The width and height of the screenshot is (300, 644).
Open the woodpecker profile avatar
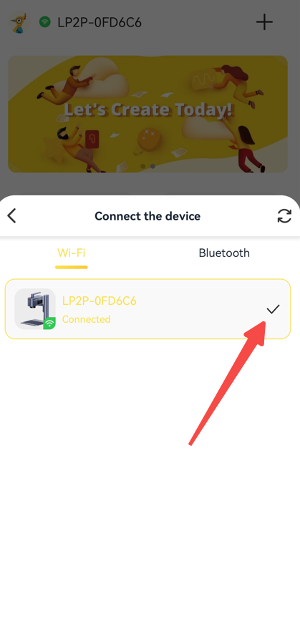(x=20, y=22)
